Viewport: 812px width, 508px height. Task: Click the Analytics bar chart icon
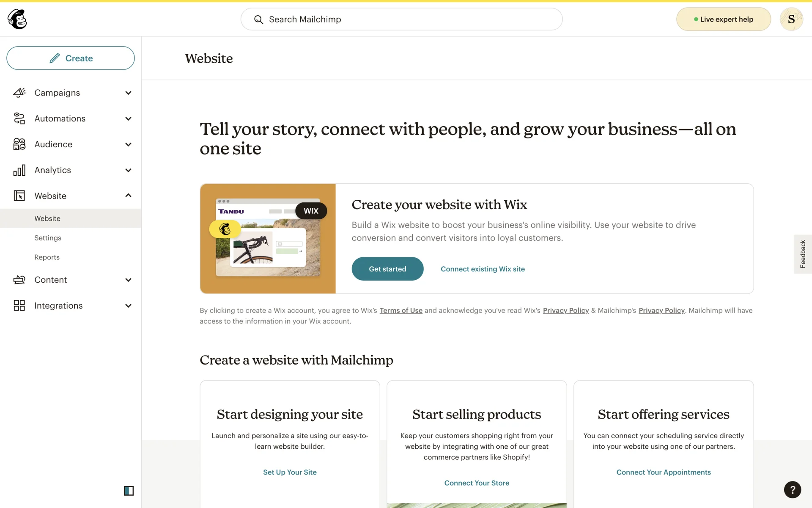click(19, 170)
